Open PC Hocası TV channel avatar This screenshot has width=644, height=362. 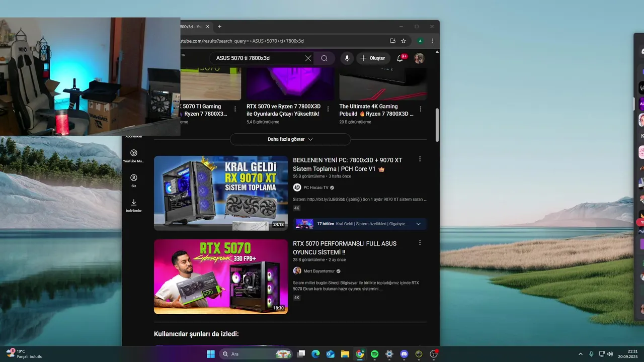point(297,188)
